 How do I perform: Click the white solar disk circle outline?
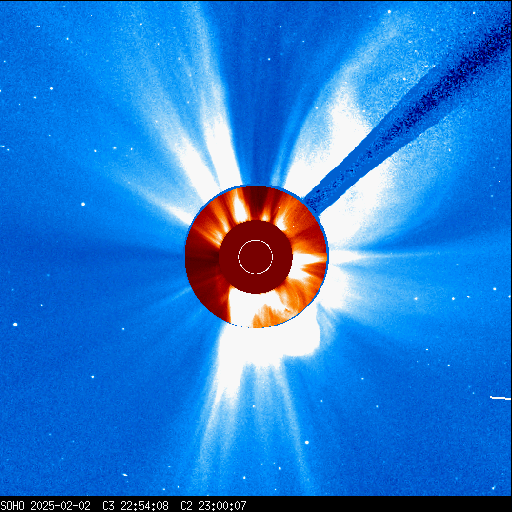pos(255,257)
